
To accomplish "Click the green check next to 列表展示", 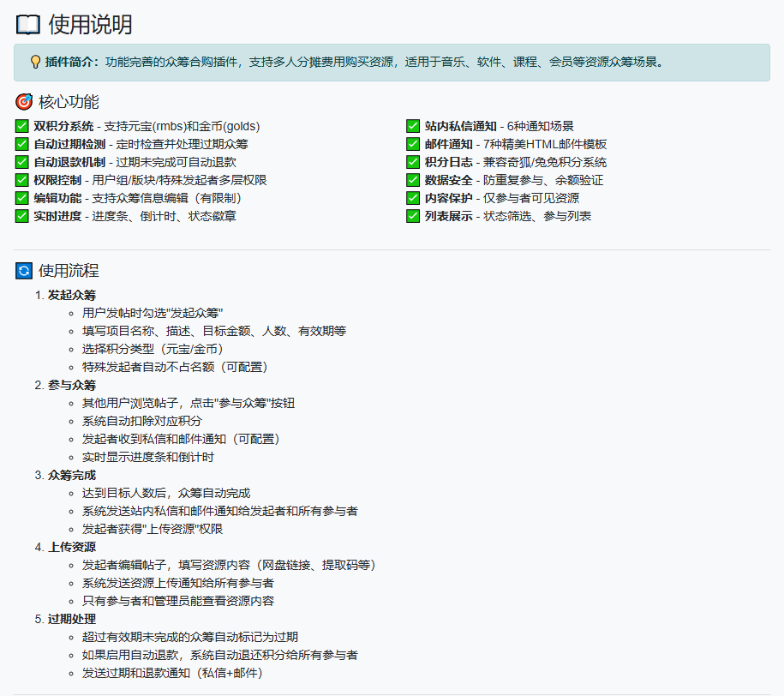I will click(x=413, y=216).
